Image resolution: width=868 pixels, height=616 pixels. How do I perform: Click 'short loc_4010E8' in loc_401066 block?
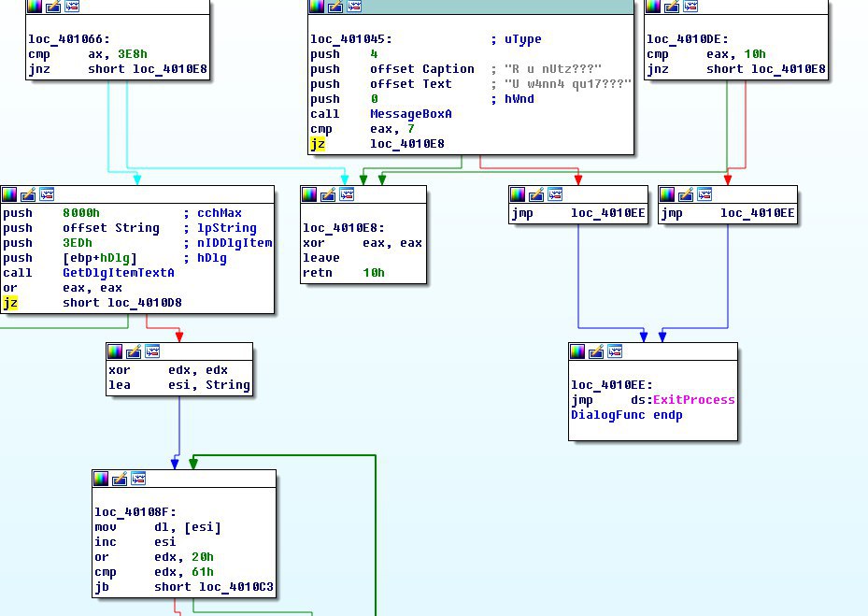click(x=148, y=69)
